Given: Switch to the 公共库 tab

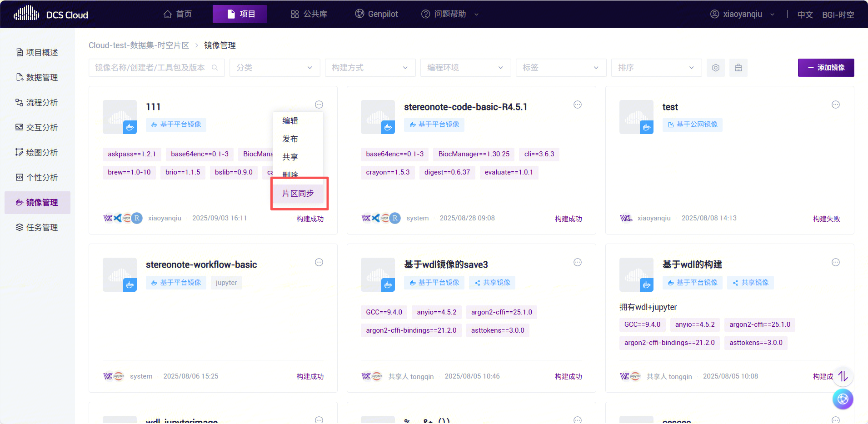Looking at the screenshot, I should tap(309, 14).
